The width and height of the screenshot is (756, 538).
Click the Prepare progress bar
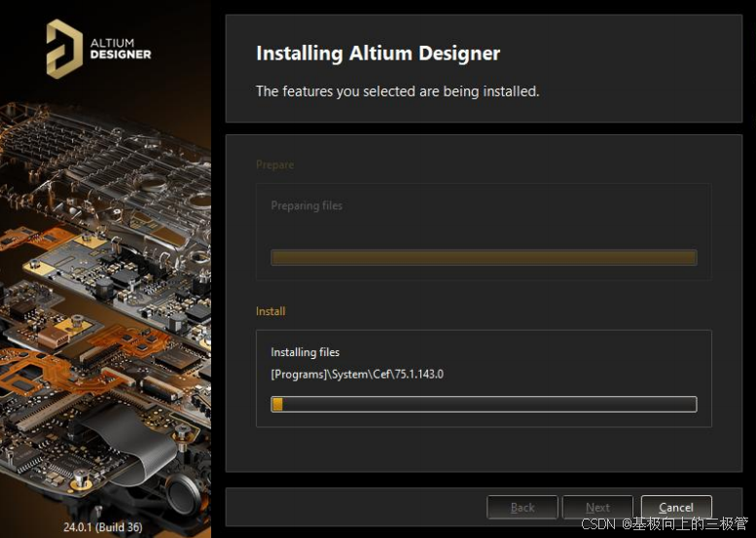click(484, 258)
